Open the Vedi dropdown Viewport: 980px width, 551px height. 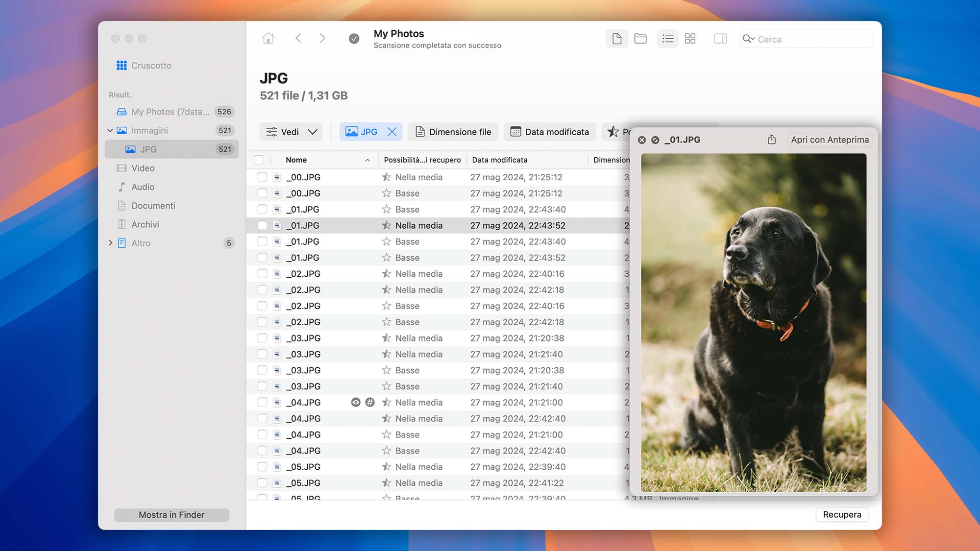coord(291,132)
